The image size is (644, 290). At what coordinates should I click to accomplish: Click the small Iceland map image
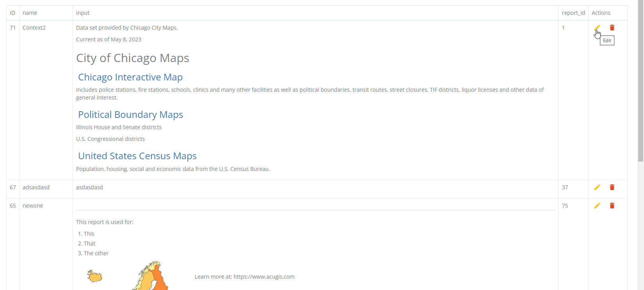pos(94,276)
